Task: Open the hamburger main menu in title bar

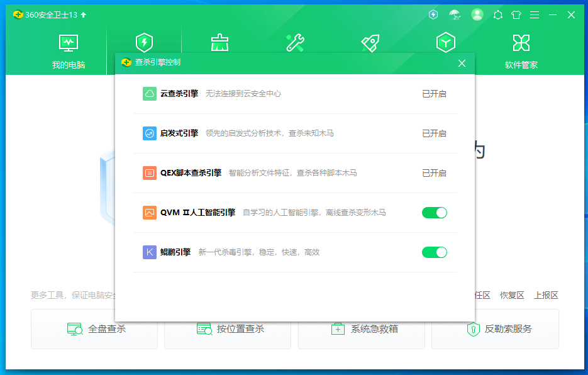Action: click(535, 14)
